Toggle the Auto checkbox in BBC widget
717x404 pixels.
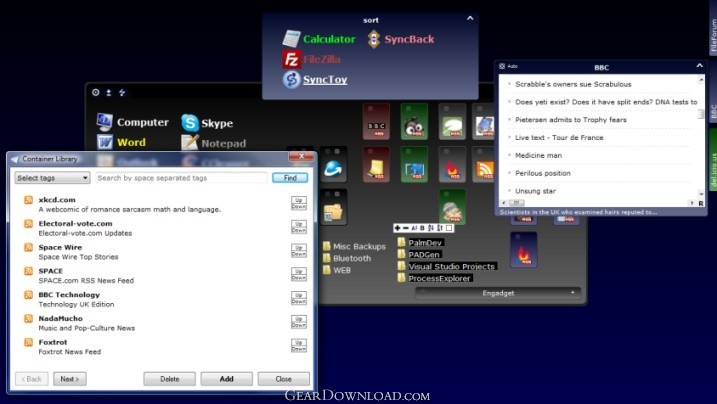tap(502, 66)
